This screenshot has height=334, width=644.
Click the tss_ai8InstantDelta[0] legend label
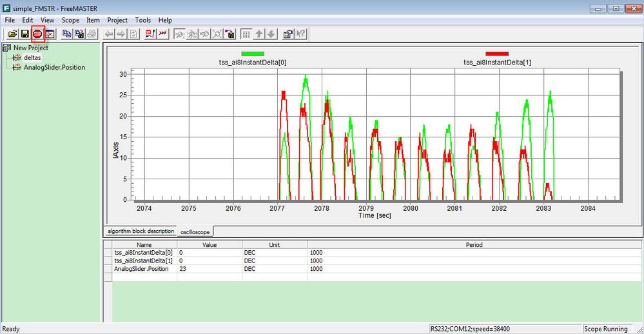pyautogui.click(x=253, y=63)
